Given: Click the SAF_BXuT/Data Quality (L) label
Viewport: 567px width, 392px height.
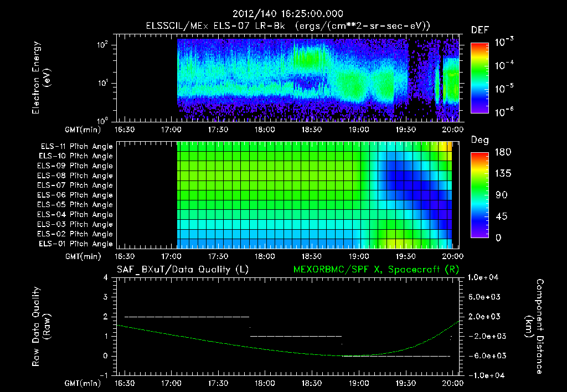Looking at the screenshot, I should coord(183,270).
